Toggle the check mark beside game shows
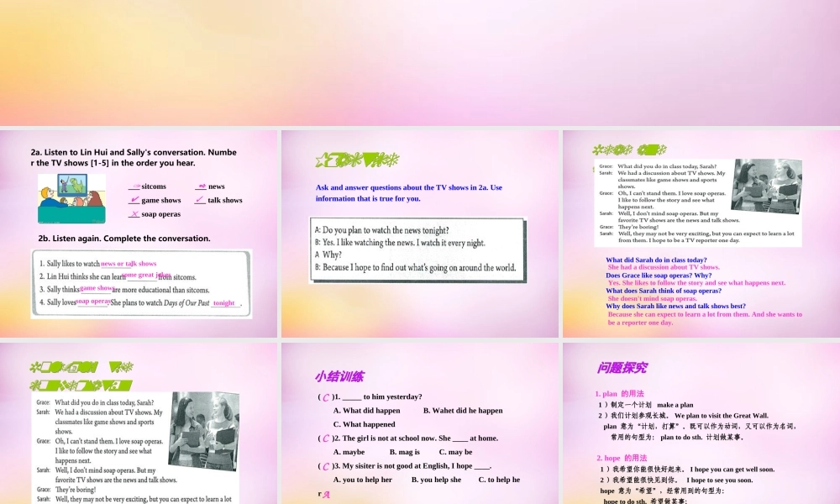Image resolution: width=840 pixels, height=504 pixels. tap(134, 200)
